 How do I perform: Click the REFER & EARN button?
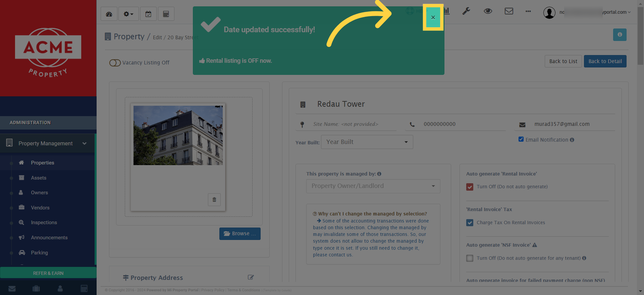48,273
